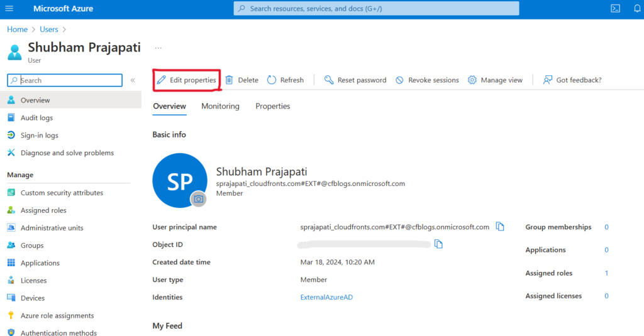Open Manage view gear option
This screenshot has width=644, height=336.
(x=496, y=80)
